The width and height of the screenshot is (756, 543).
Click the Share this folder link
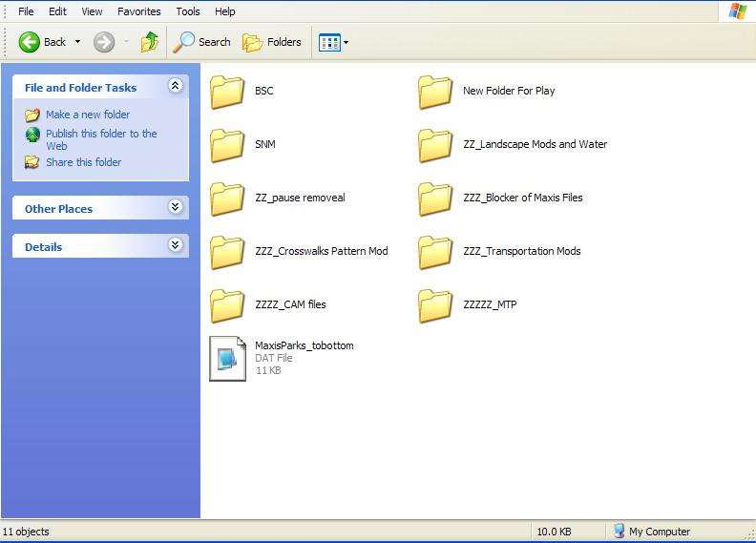coord(83,162)
